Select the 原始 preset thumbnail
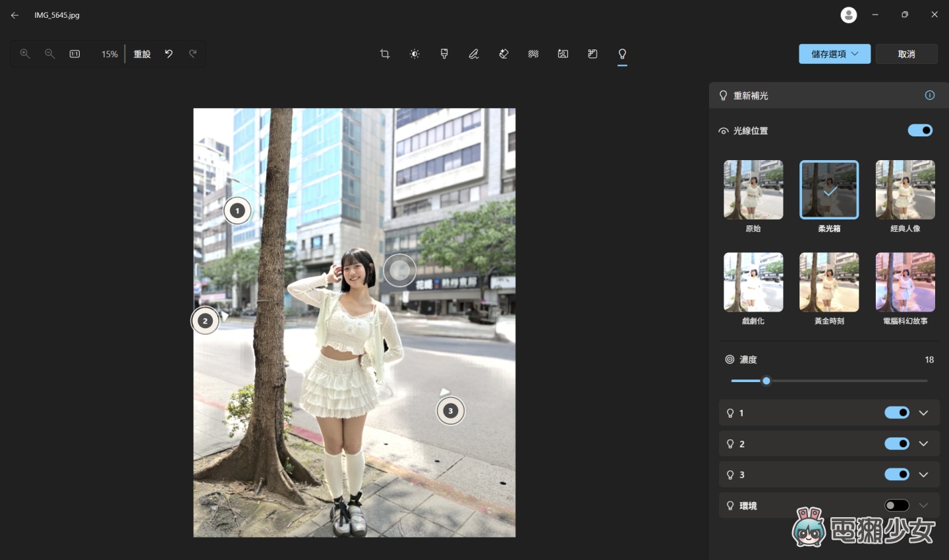The width and height of the screenshot is (949, 560). [753, 190]
